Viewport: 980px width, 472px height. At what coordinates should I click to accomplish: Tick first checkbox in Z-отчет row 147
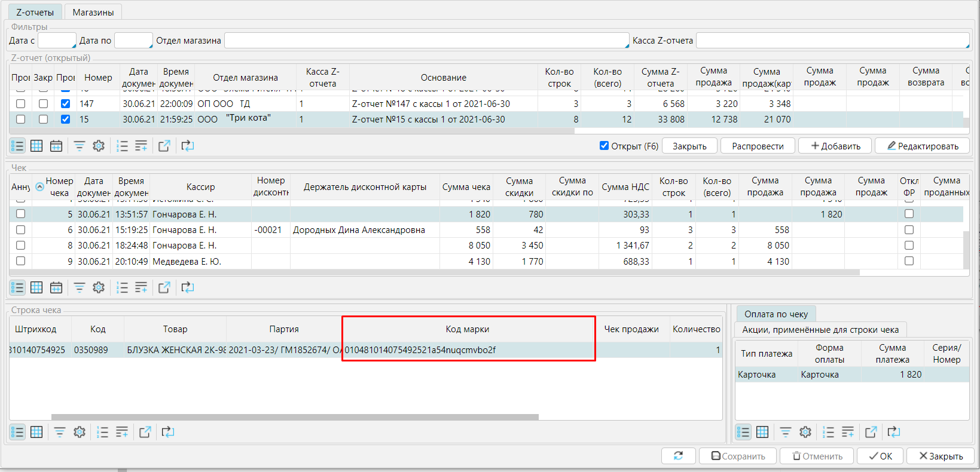tap(20, 103)
